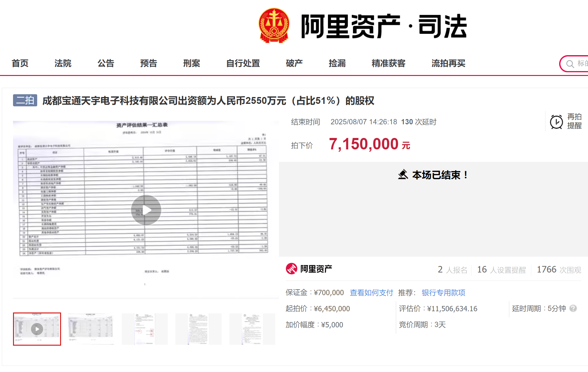Open the 流拍再买 navigation item
Viewport: 588px width, 372px height.
pos(449,63)
